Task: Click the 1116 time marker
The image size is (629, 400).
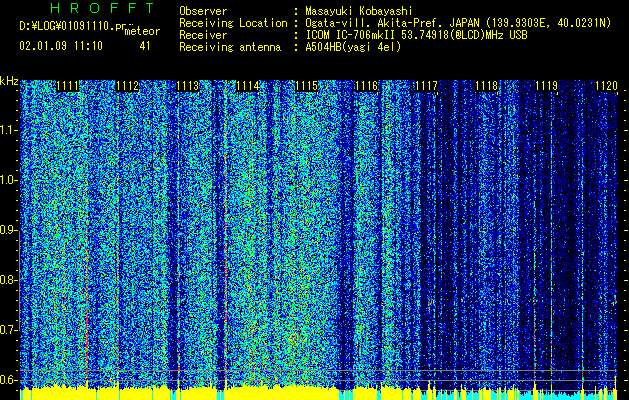Action: (x=367, y=86)
